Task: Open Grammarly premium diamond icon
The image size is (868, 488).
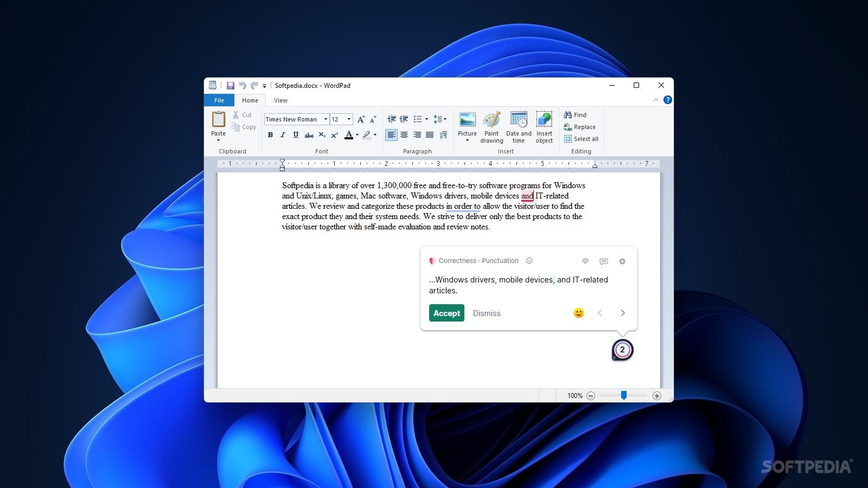Action: coord(585,261)
